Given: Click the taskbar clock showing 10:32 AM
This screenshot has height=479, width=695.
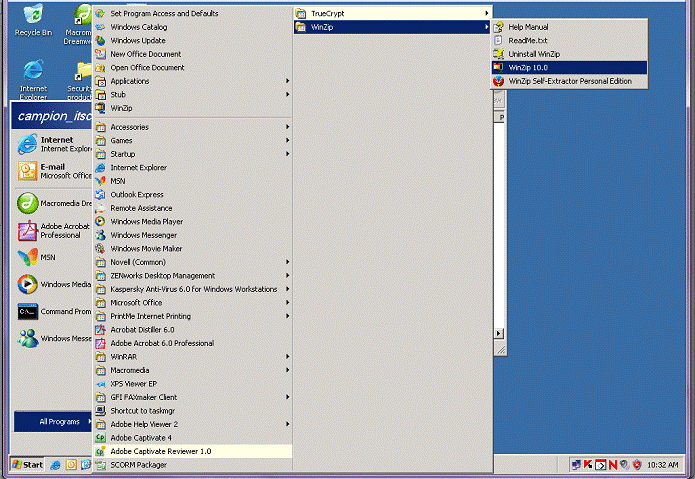Looking at the screenshot, I should tap(663, 465).
